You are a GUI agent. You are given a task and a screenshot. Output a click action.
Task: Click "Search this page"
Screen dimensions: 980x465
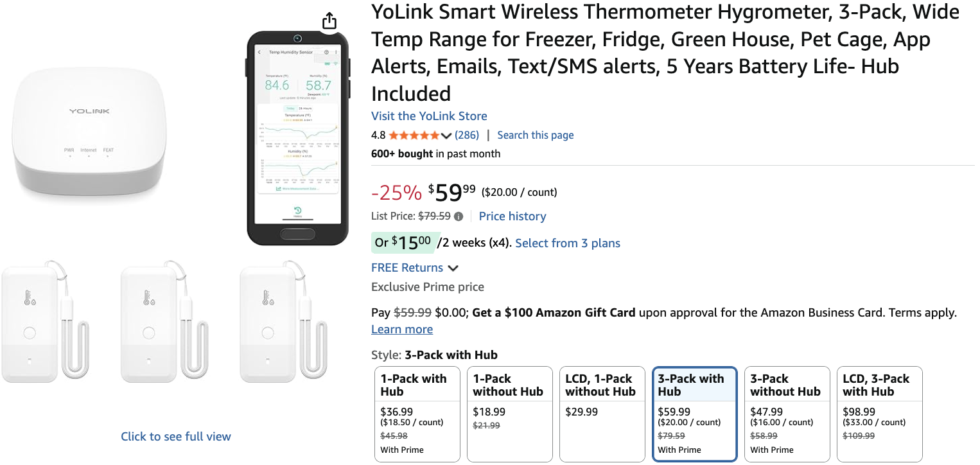535,135
